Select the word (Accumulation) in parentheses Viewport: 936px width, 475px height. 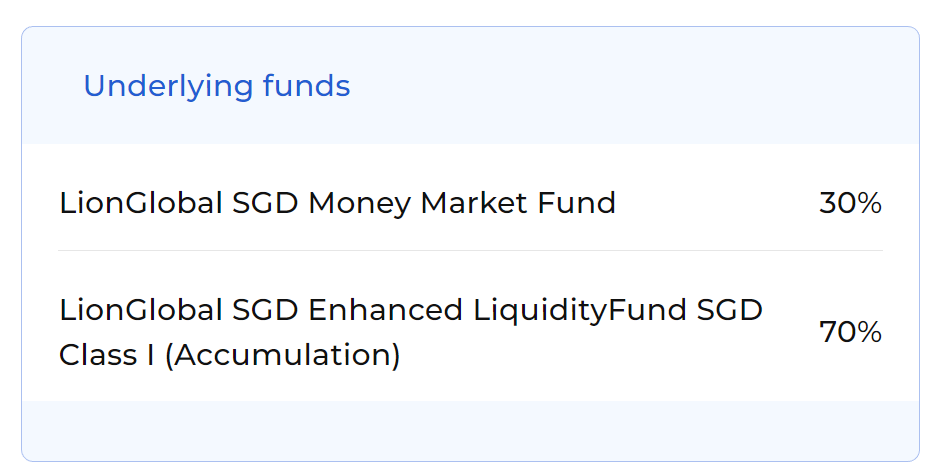coord(282,356)
